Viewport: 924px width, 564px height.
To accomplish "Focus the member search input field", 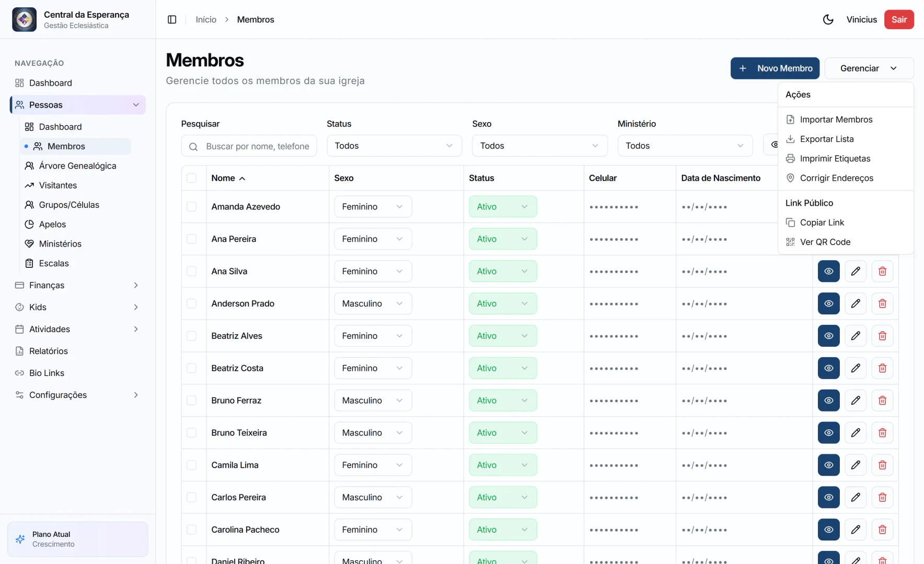I will point(256,146).
